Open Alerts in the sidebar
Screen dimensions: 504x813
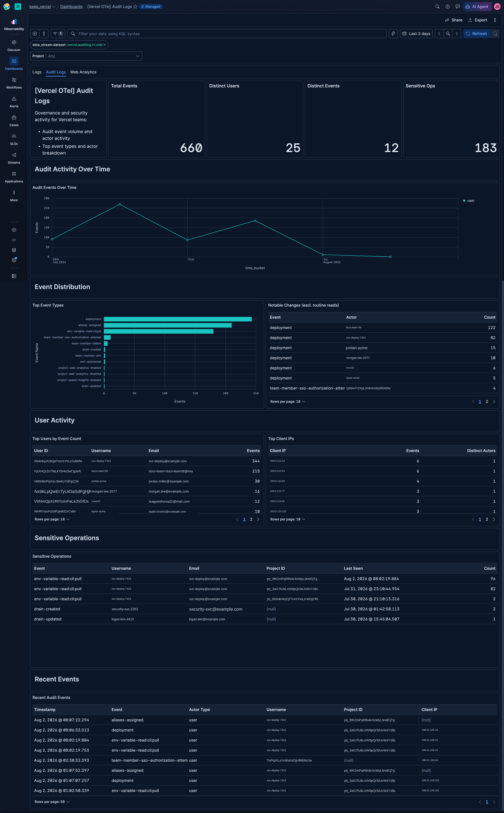point(14,102)
